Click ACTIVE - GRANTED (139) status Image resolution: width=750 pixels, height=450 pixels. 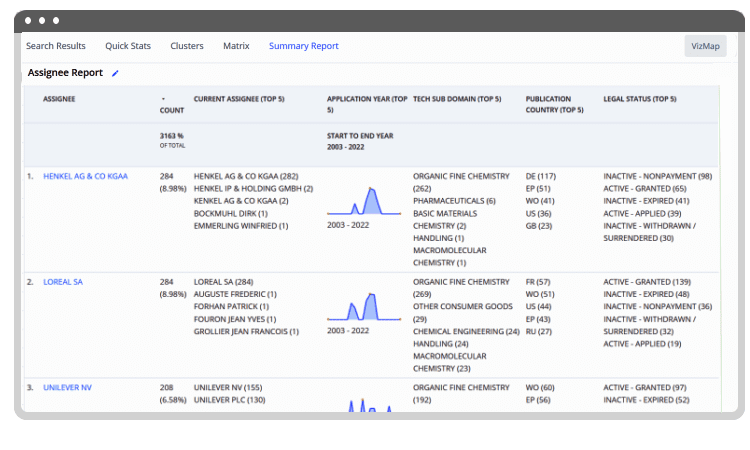click(647, 282)
